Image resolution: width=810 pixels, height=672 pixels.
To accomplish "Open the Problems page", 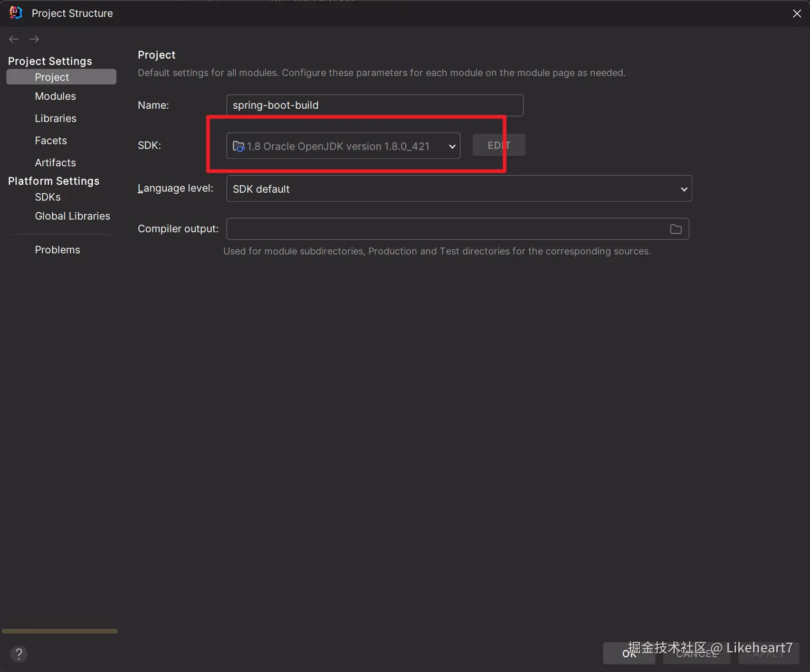I will tap(58, 250).
